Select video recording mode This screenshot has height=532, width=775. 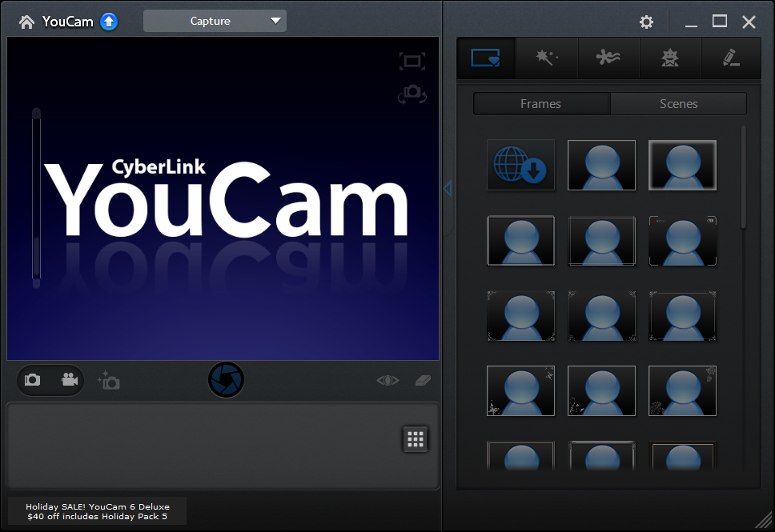coord(70,380)
